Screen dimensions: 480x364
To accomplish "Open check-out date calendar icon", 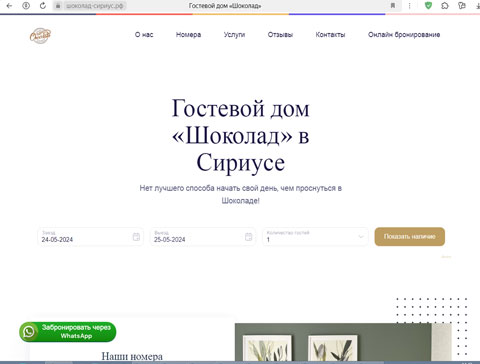I will 248,237.
